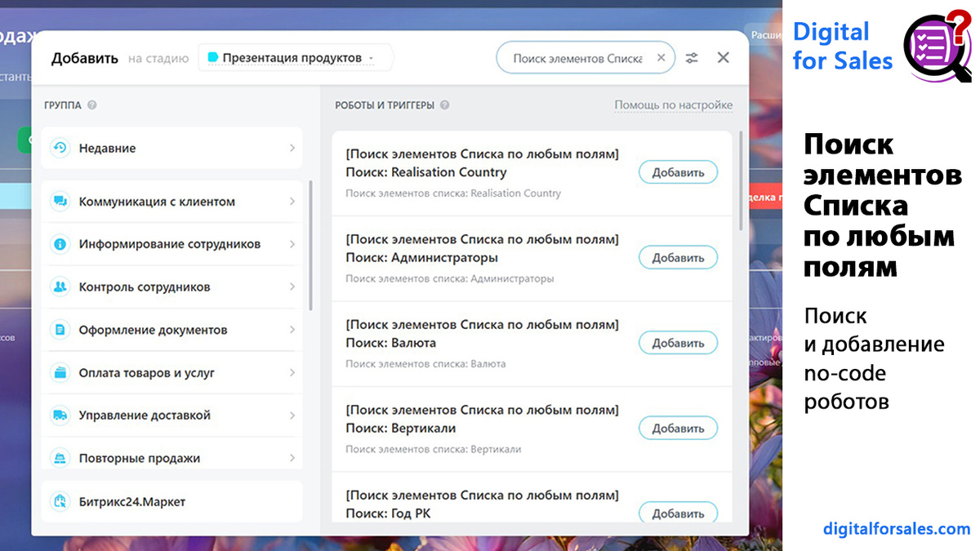Click the Поиск: Realisation Country title
Viewport: 980px width, 551px height.
[x=426, y=172]
